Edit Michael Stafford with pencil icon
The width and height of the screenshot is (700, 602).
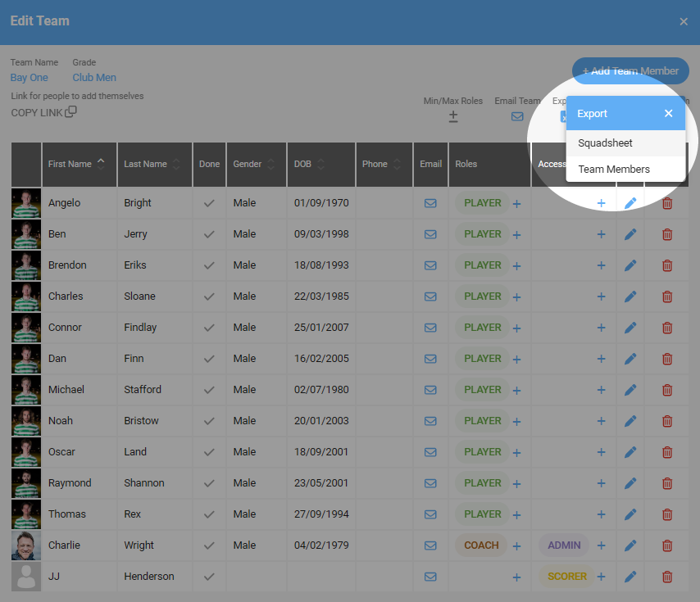[630, 390]
